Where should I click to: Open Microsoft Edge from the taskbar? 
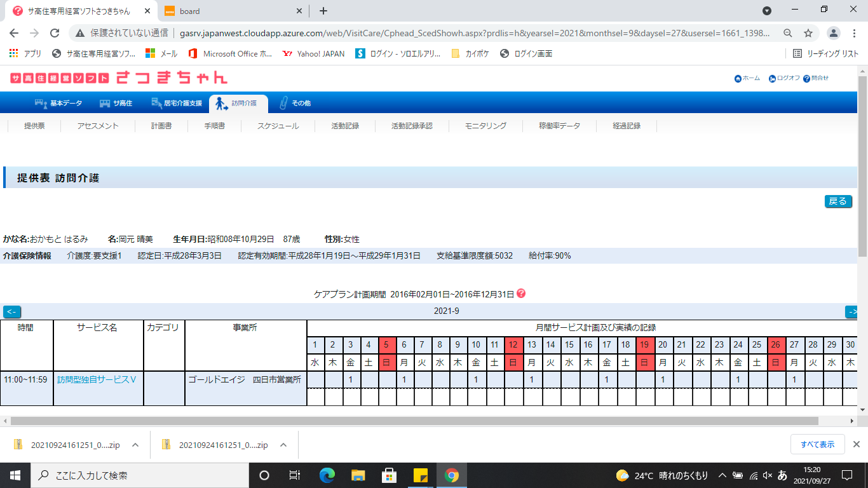pos(327,475)
